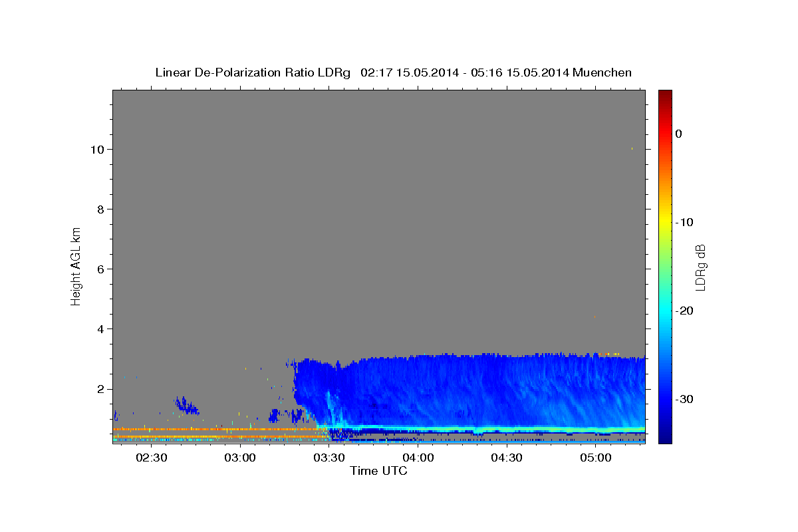Click the plot title text

tap(393, 72)
